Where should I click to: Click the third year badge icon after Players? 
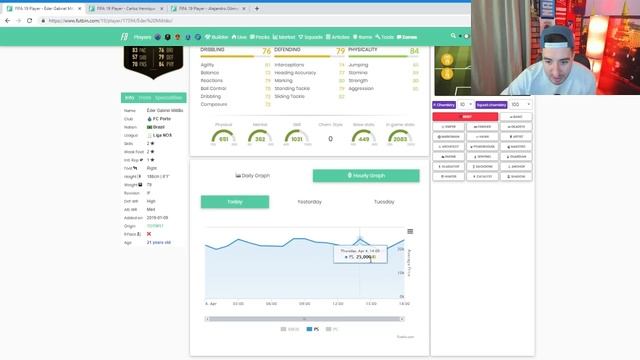[178, 37]
